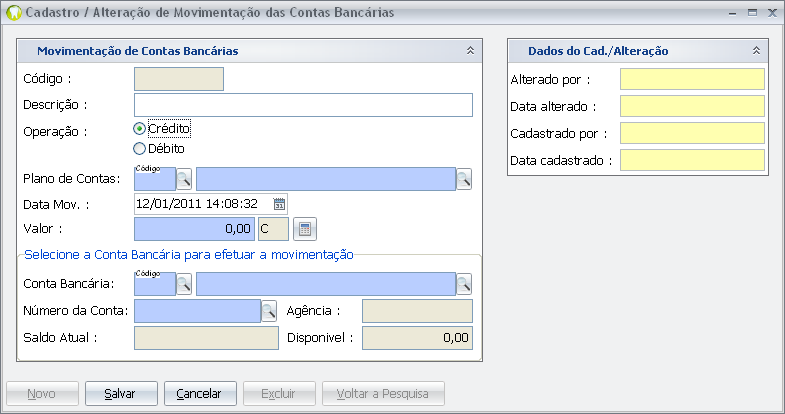The width and height of the screenshot is (785, 414).
Task: Focus Plano de Contas code field
Action: (x=155, y=179)
